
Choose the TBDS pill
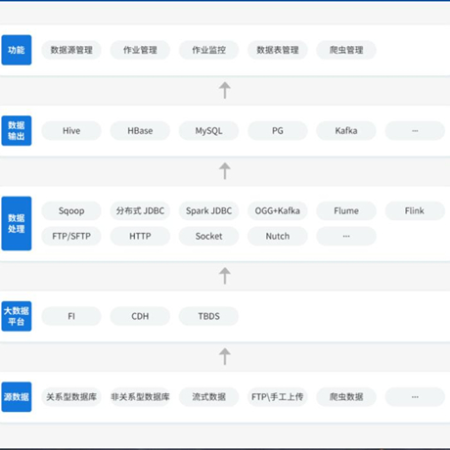209,316
